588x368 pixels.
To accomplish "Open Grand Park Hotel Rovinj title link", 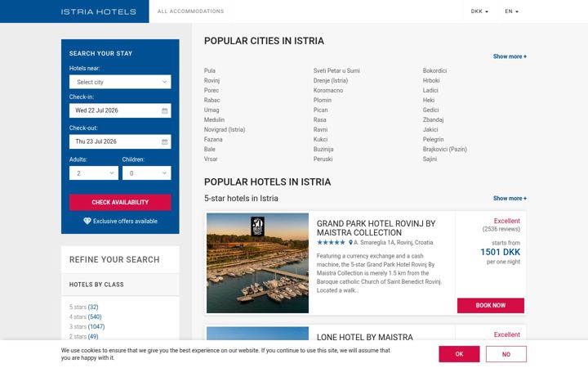I will click(x=376, y=228).
